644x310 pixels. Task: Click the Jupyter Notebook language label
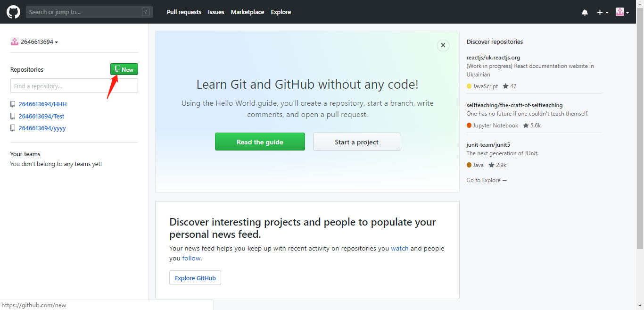pos(495,126)
